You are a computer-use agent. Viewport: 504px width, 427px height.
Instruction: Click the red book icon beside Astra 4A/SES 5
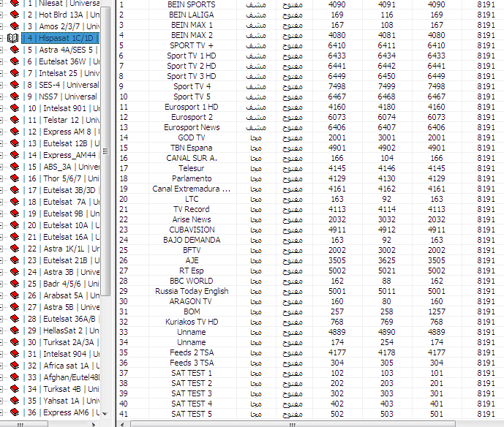[15, 50]
